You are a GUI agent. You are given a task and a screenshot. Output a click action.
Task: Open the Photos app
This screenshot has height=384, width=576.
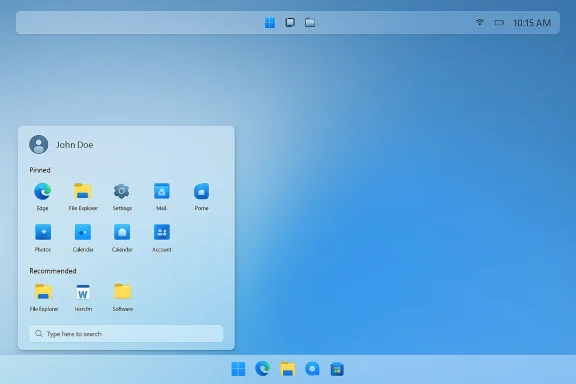click(43, 232)
